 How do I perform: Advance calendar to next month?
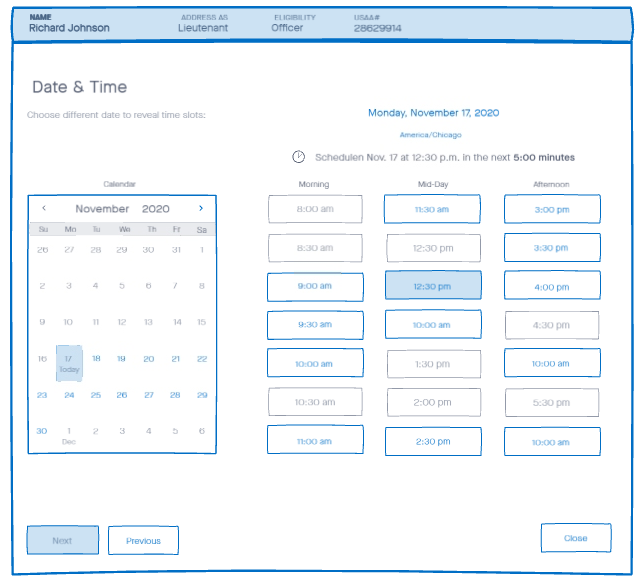201,208
